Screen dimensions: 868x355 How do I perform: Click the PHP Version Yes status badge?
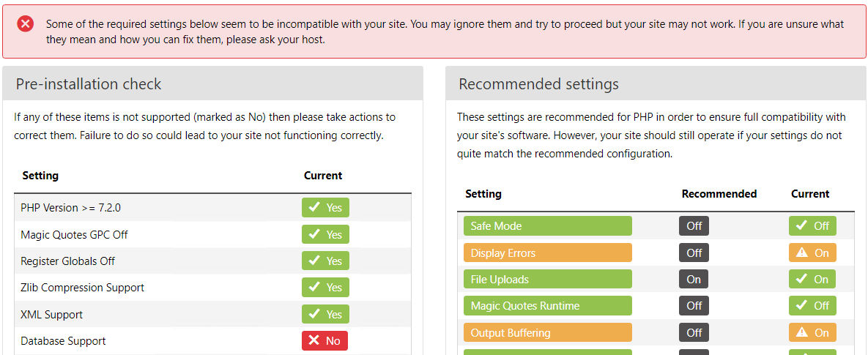[x=325, y=208]
